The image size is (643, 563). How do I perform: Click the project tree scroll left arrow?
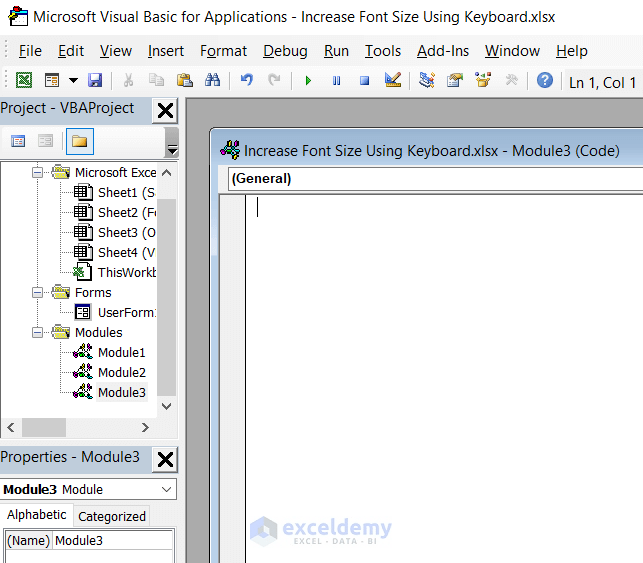pos(11,428)
